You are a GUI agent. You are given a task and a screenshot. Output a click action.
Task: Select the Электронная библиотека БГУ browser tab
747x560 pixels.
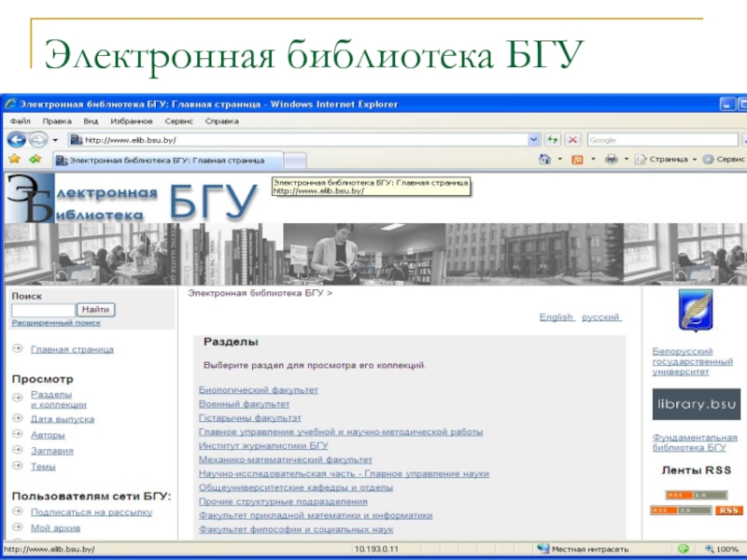pos(168,161)
